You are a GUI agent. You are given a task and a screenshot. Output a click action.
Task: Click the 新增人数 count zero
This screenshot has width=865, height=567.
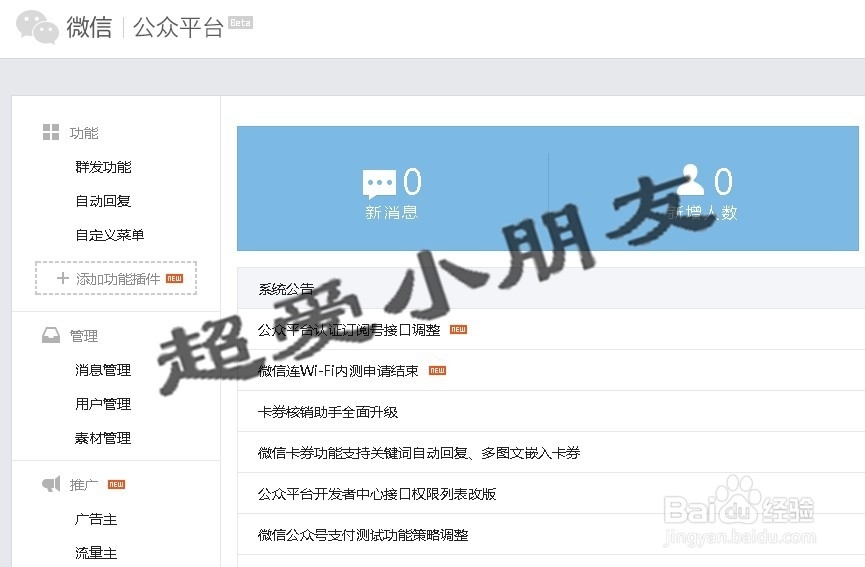coord(723,181)
